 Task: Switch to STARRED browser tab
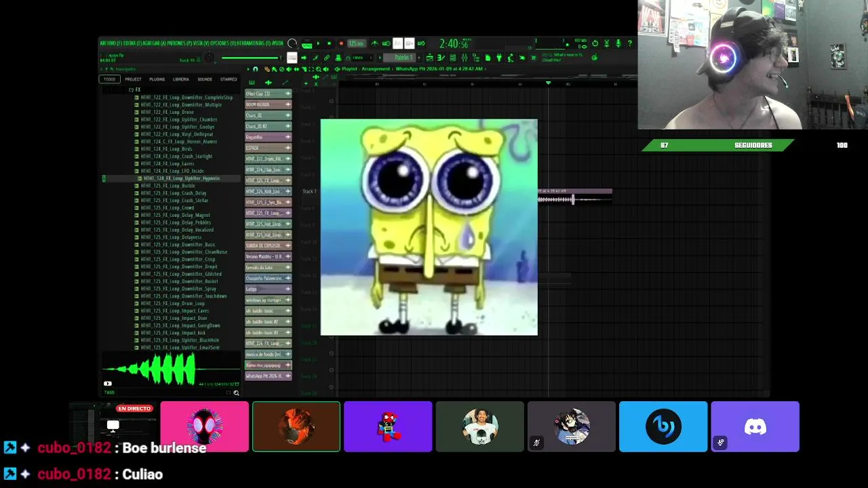click(x=229, y=79)
